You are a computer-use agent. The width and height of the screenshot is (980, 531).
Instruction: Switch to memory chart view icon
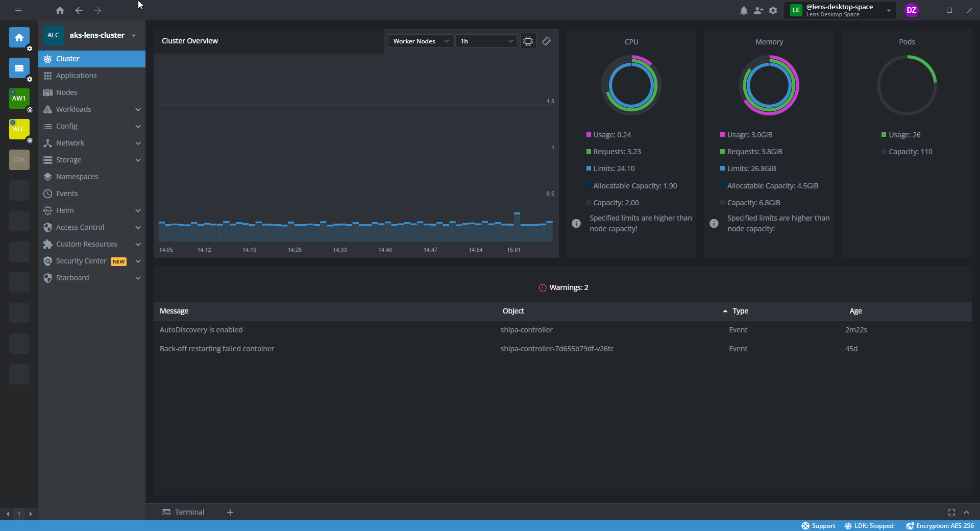point(547,41)
